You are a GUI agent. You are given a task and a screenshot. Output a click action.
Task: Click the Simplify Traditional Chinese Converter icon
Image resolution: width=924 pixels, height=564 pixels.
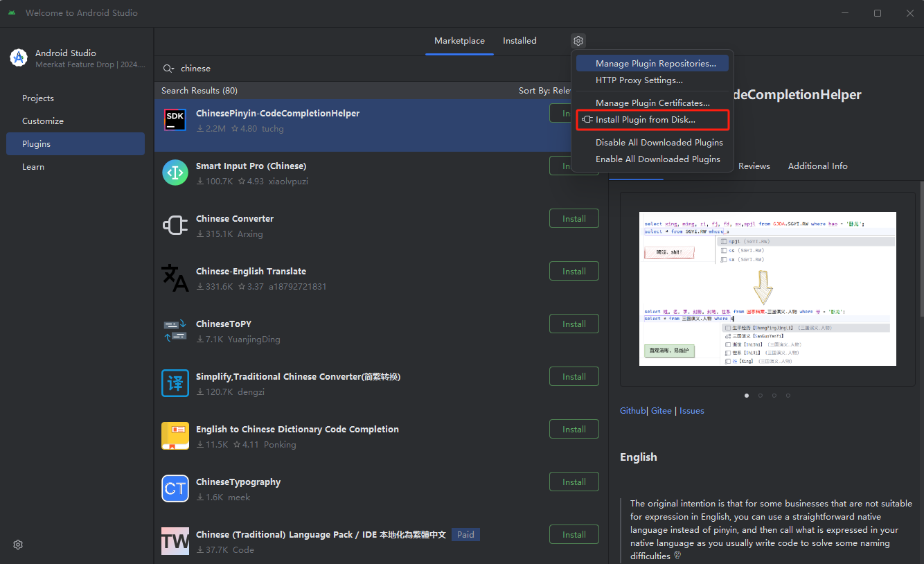tap(175, 383)
